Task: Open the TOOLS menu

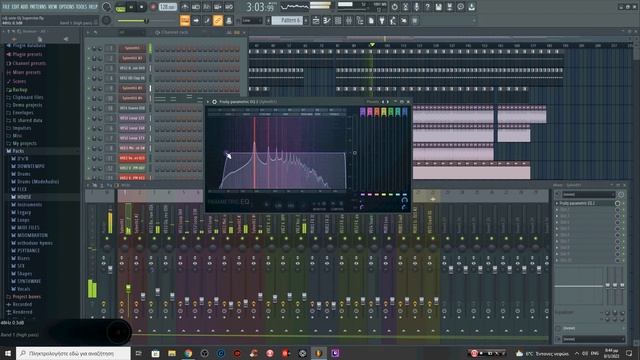Action: coord(82,7)
